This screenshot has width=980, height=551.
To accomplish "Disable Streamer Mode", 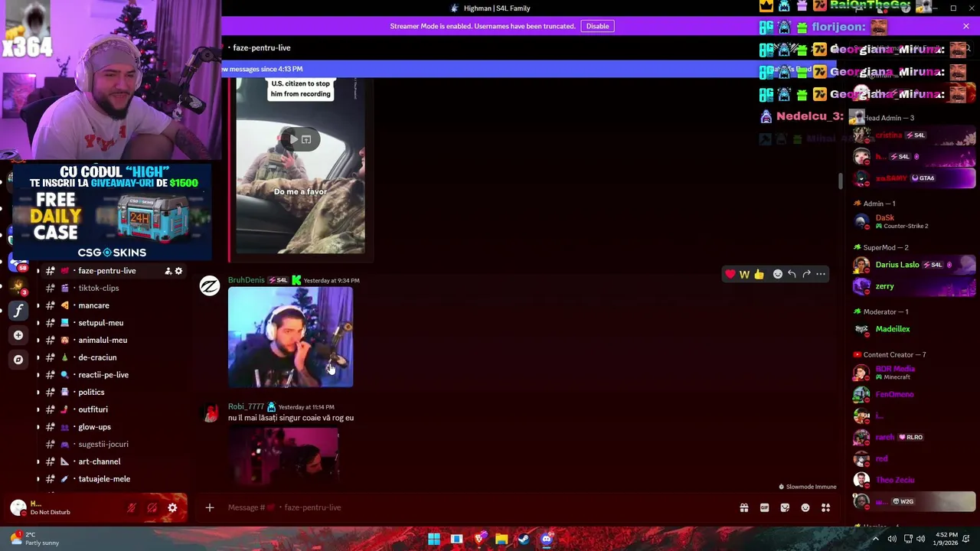I will pos(597,26).
